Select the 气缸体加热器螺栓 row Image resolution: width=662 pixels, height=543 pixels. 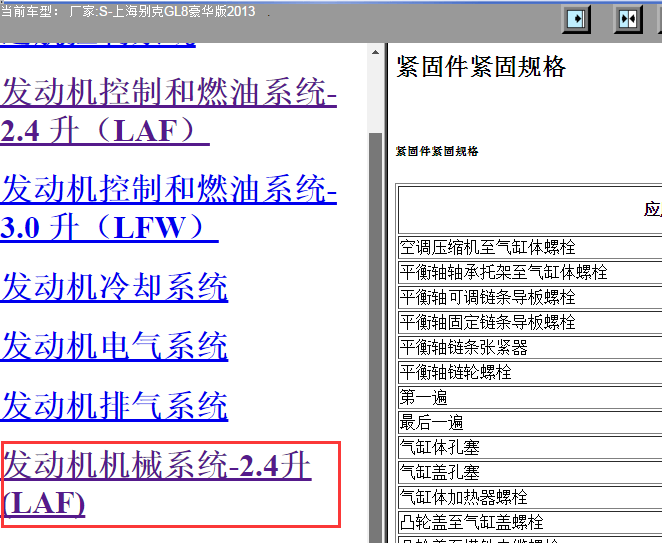pyautogui.click(x=530, y=497)
